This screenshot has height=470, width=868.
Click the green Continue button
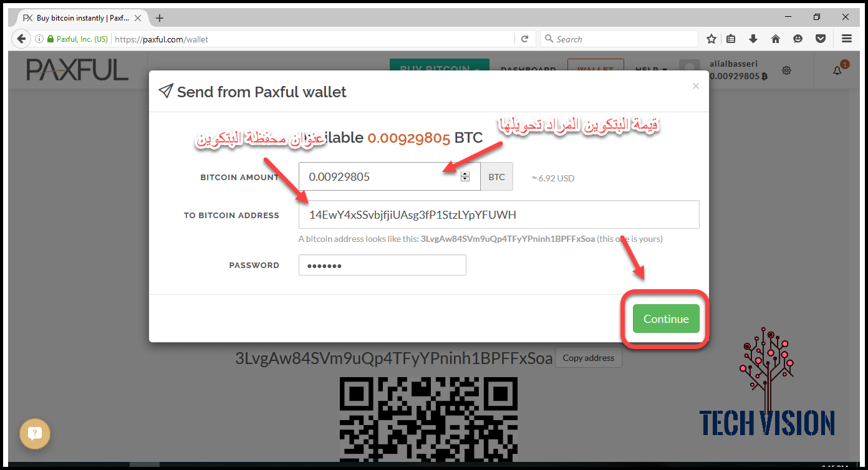pyautogui.click(x=666, y=319)
